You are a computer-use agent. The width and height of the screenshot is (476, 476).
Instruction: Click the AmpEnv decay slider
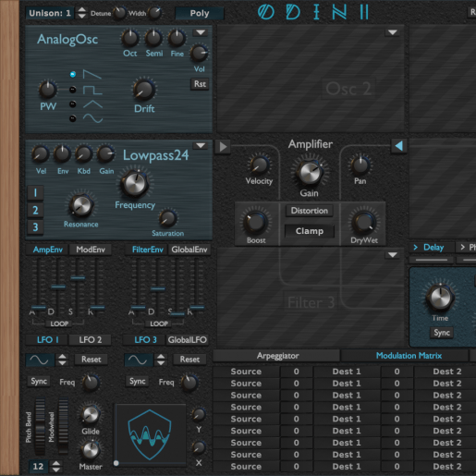(x=58, y=287)
